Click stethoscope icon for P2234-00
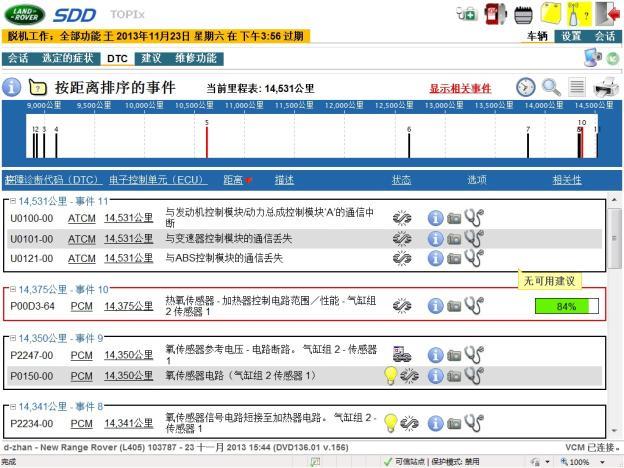The width and height of the screenshot is (624, 468). pos(474,423)
